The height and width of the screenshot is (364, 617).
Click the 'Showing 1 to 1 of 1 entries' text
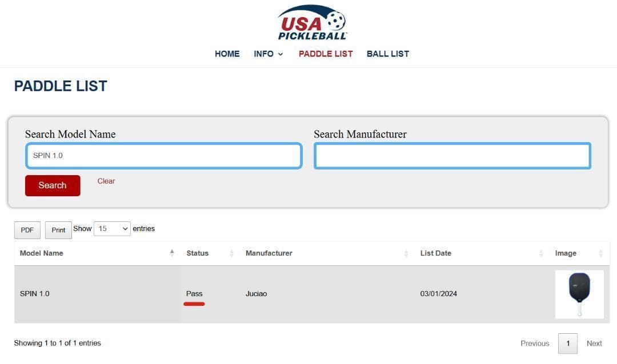tap(58, 343)
